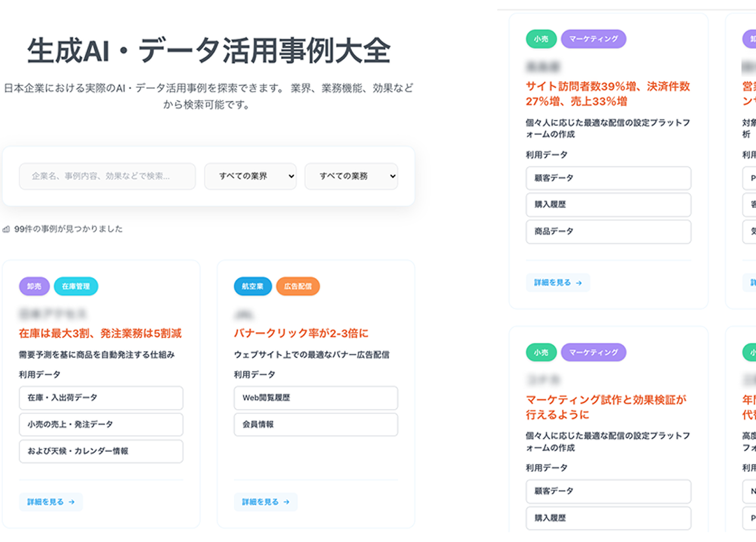Viewport: 756px width, 542px height.
Task: Click the 在庫・入出荷データ box
Action: [101, 398]
